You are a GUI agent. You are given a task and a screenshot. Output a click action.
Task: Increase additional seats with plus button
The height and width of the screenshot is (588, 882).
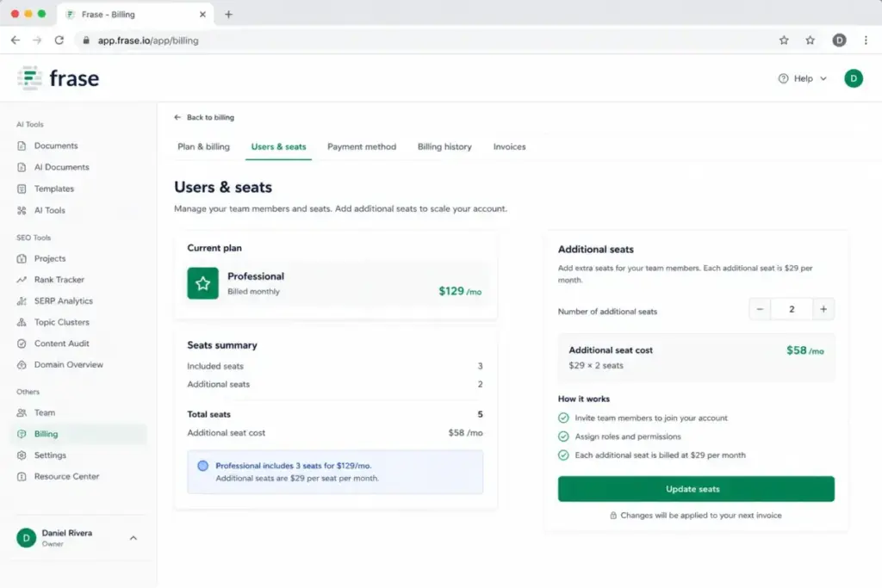pos(823,309)
